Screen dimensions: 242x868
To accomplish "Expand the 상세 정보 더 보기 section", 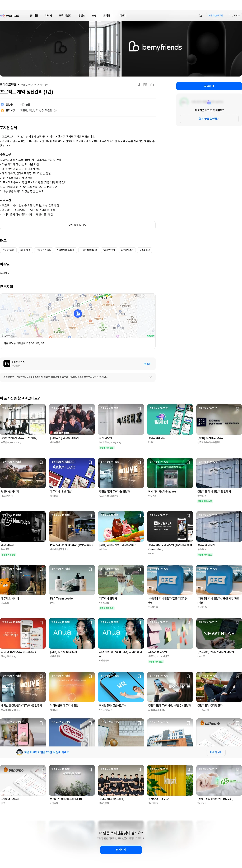I will (78, 225).
